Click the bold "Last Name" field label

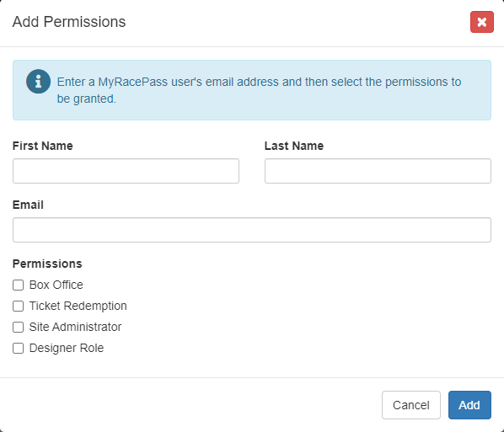[294, 146]
